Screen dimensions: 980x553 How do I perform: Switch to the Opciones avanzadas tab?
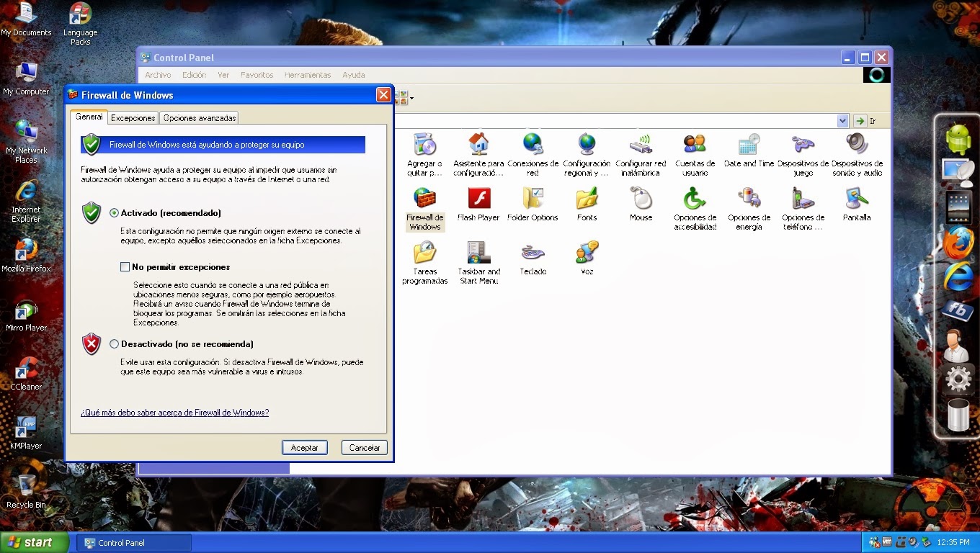(199, 118)
